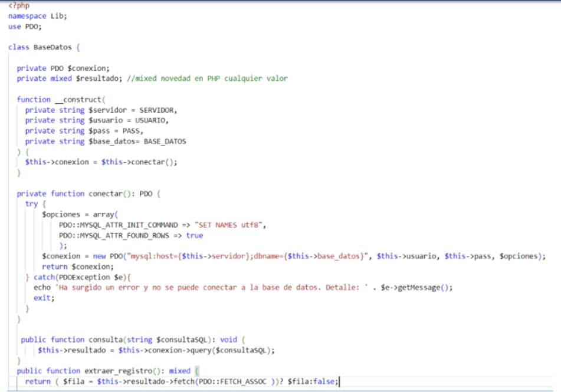Click 'PDO::MYSQL_ATTR_INIT_COMMAND' option
Screen dimensions: 561x392
[x=119, y=225]
